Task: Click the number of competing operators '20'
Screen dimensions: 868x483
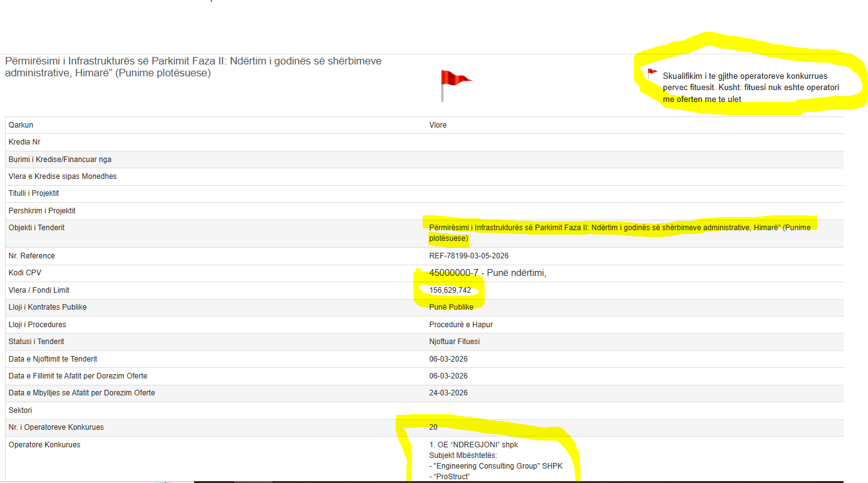Action: (x=433, y=427)
